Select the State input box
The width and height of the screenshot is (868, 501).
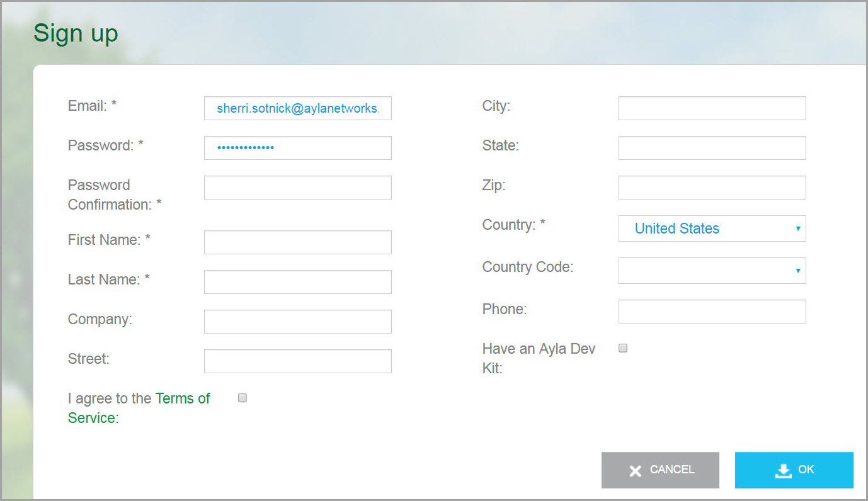click(x=712, y=148)
